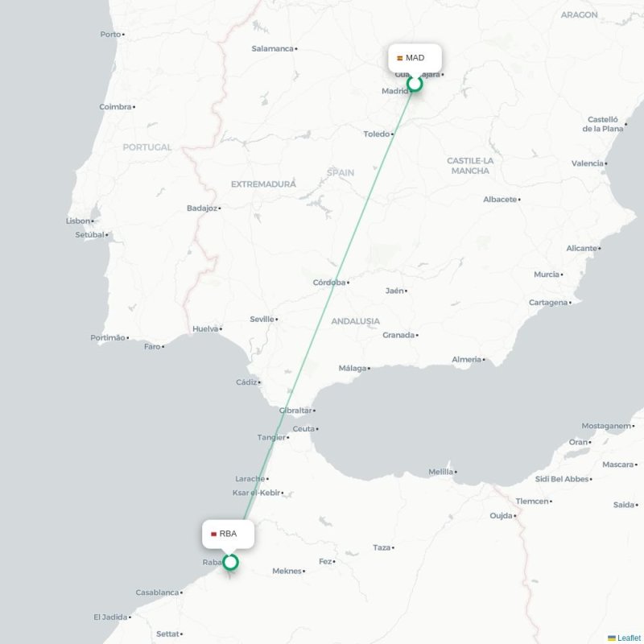Click the Spanish flag in MAD popup
This screenshot has width=644, height=644.
coord(399,58)
